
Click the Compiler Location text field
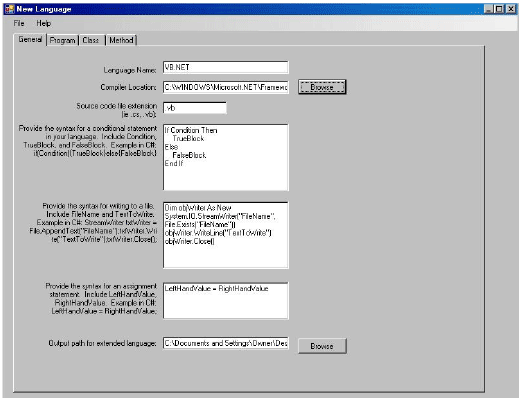tap(226, 87)
